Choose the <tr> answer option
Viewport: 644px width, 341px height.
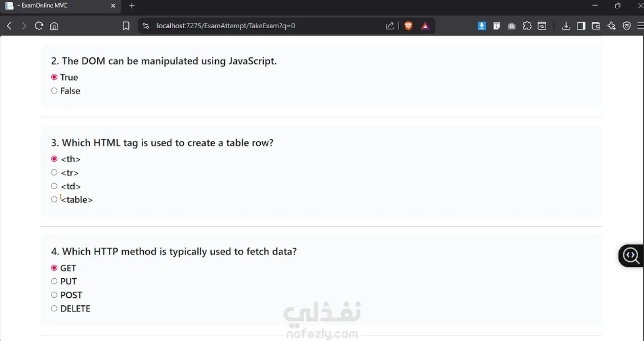[54, 173]
